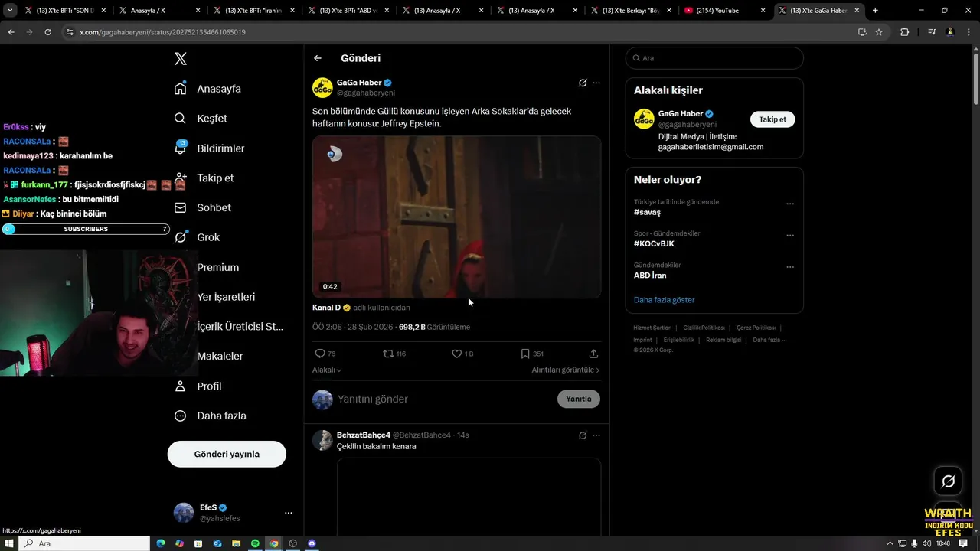Open options for #savaş trend

coord(790,204)
